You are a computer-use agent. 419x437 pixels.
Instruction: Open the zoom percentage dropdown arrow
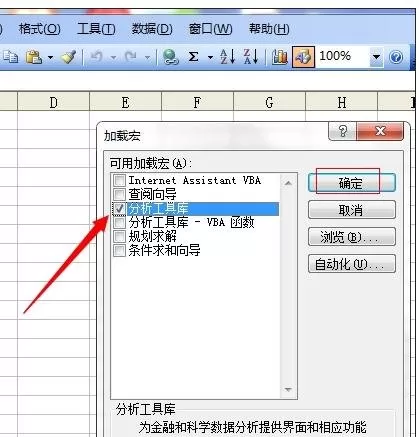[376, 57]
